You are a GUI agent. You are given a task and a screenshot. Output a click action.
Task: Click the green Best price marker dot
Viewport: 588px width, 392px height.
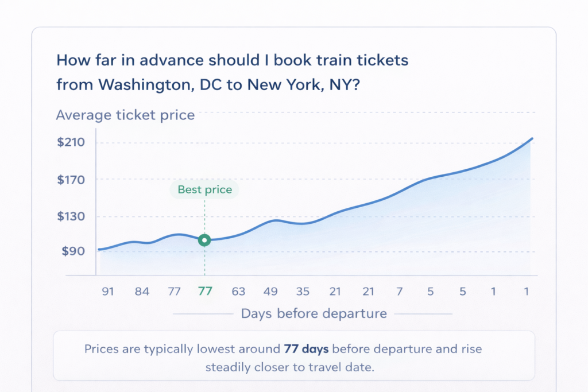click(204, 240)
